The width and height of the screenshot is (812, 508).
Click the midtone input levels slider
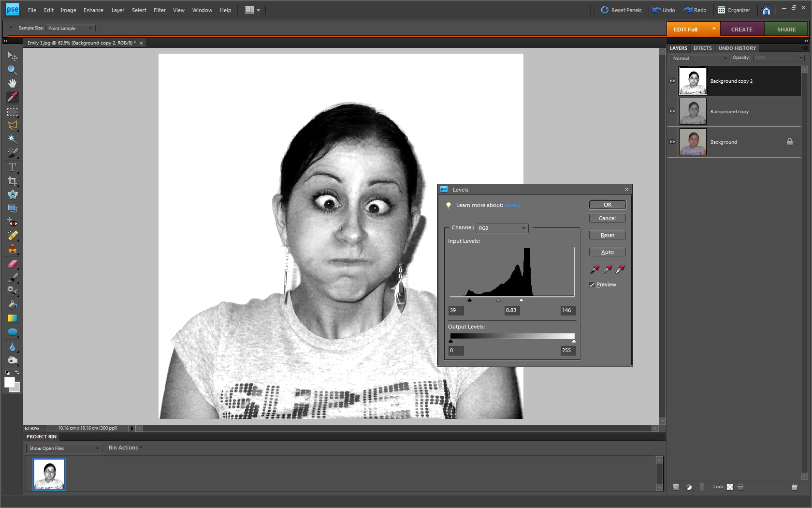498,300
